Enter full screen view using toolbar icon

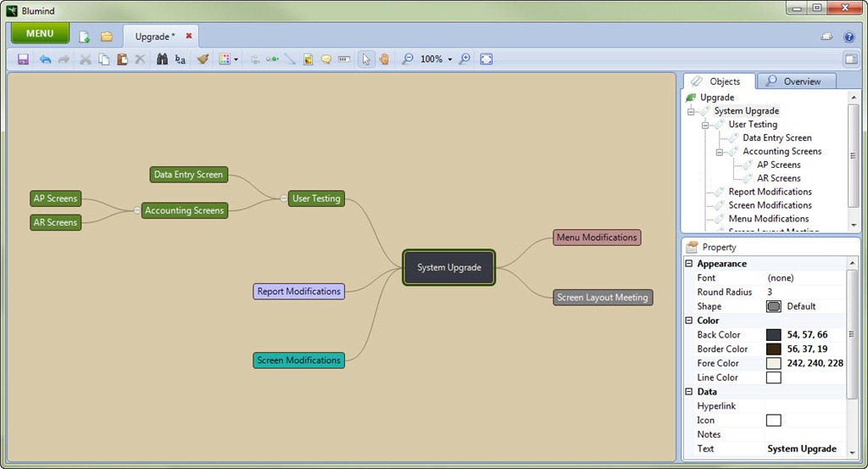coord(487,59)
